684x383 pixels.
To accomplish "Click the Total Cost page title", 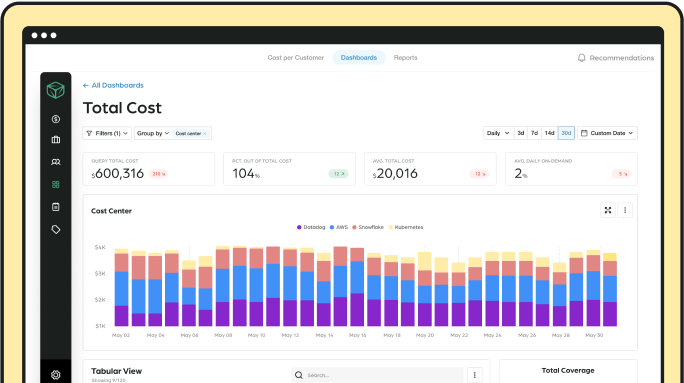I will (122, 108).
